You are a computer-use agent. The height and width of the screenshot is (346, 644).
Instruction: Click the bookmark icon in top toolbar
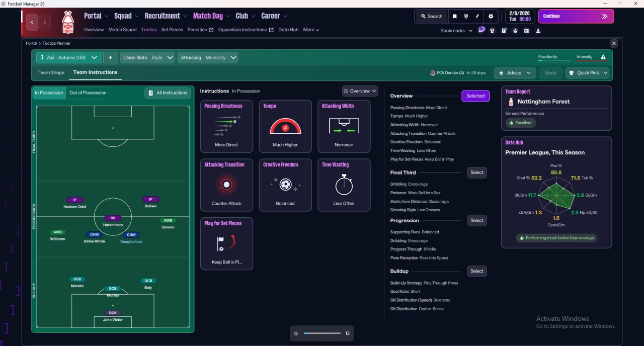454,16
